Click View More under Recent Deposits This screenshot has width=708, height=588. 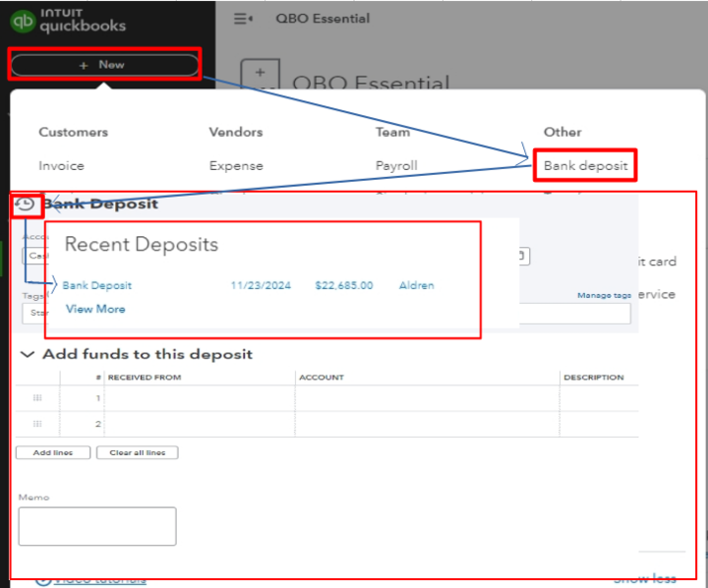[x=95, y=309]
